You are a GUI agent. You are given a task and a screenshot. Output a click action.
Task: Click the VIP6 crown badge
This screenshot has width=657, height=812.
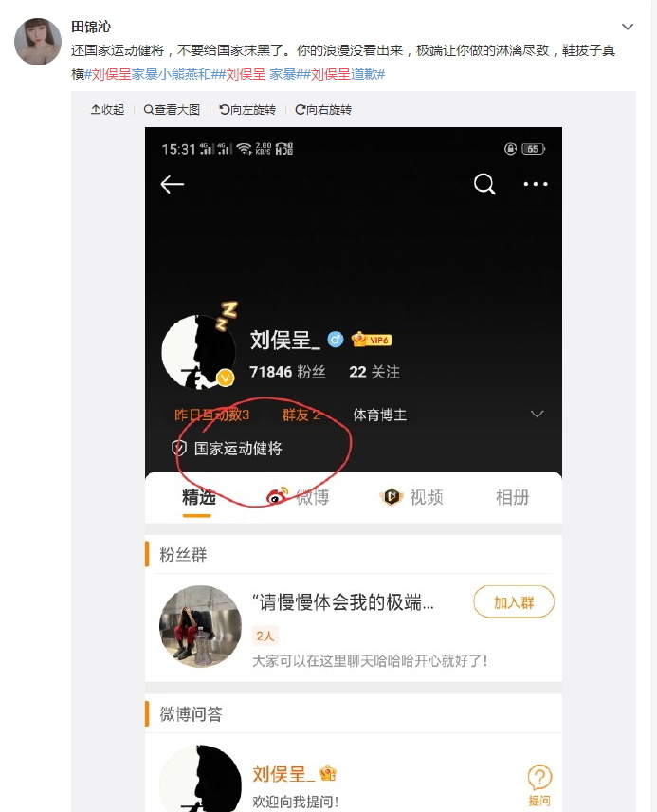click(x=372, y=340)
